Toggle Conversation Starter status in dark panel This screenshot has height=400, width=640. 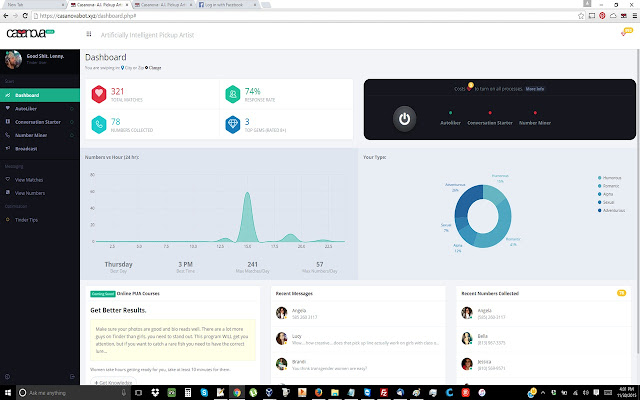coord(490,113)
